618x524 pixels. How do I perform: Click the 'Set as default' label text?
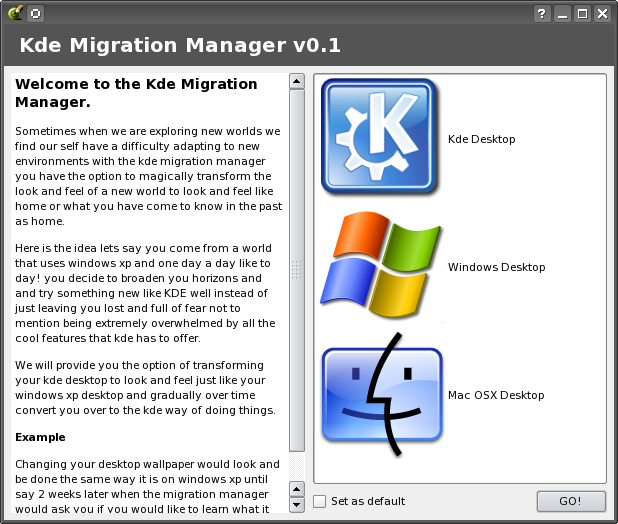coord(368,501)
